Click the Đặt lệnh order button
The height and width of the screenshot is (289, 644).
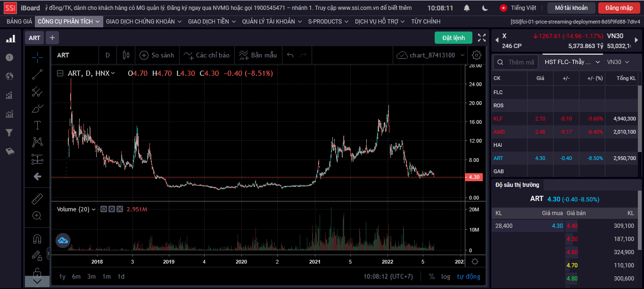click(x=454, y=38)
